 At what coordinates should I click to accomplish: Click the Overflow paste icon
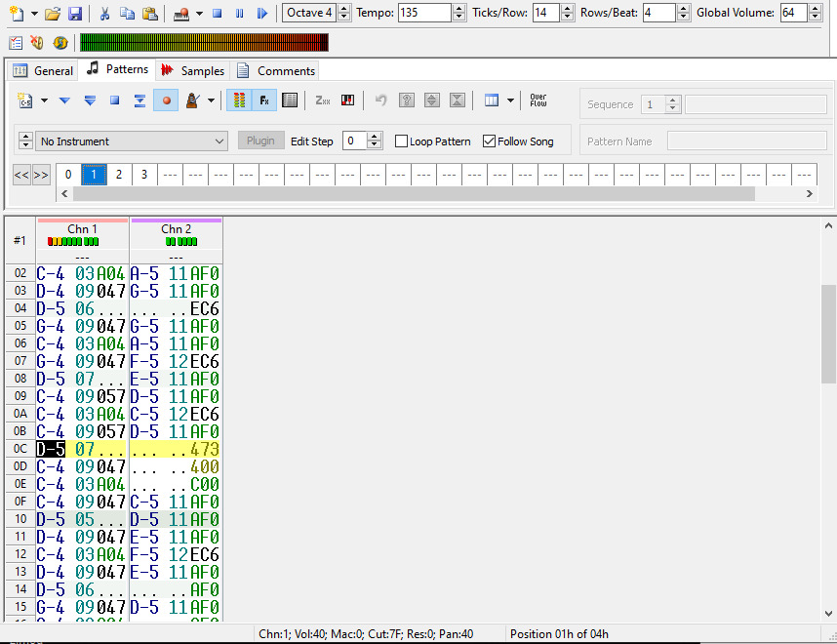[538, 101]
